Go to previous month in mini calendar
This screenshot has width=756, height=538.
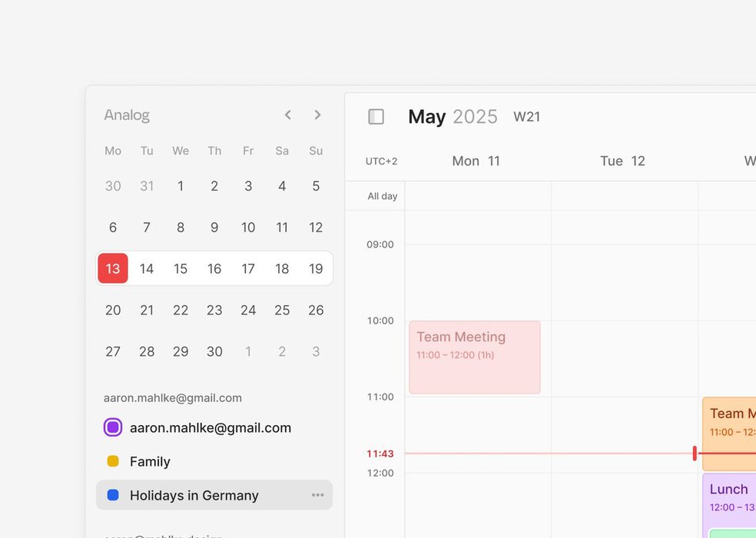coord(288,115)
